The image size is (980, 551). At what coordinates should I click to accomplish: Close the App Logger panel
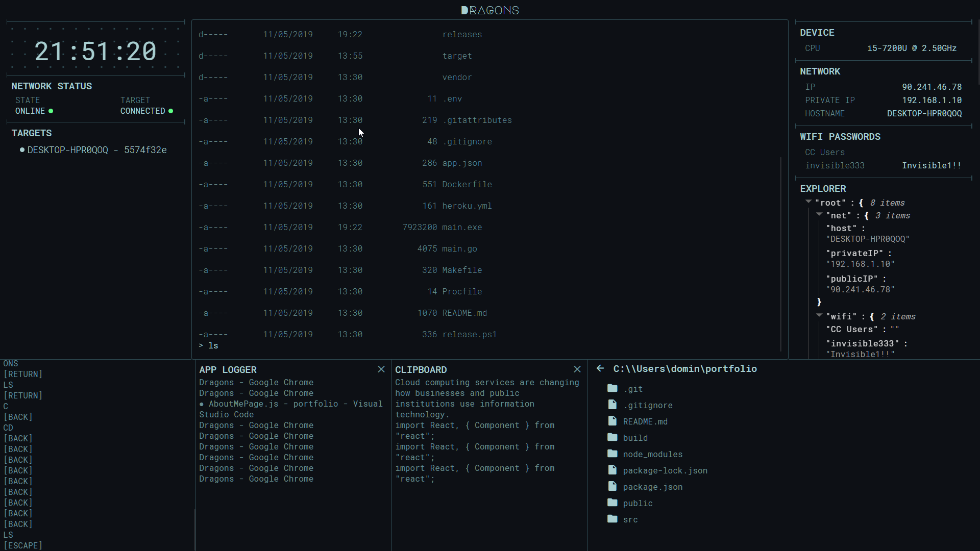pyautogui.click(x=381, y=369)
